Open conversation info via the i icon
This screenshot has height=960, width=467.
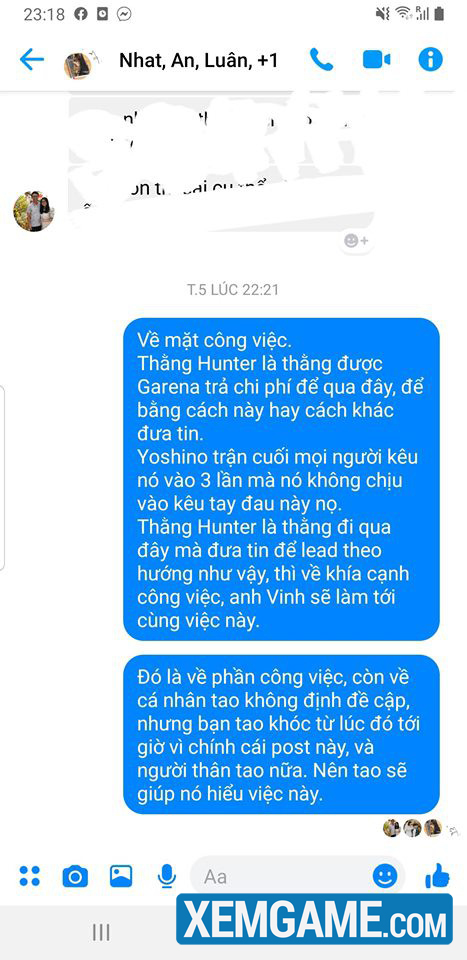point(430,59)
